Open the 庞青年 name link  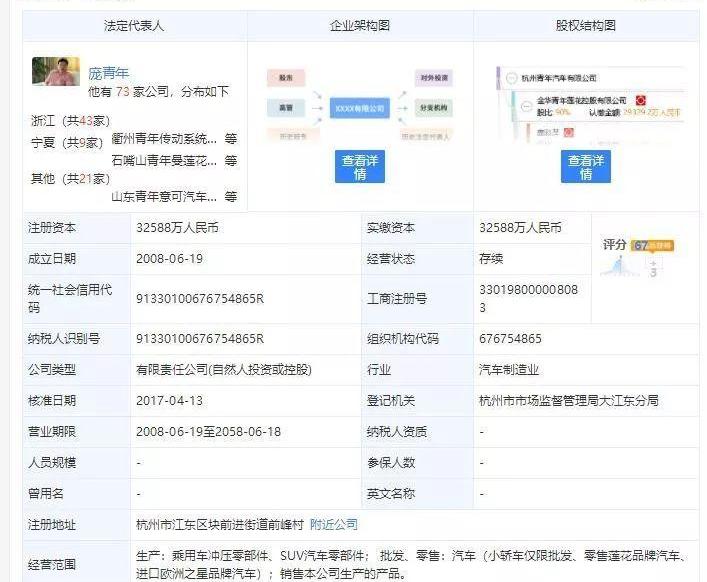(x=109, y=72)
